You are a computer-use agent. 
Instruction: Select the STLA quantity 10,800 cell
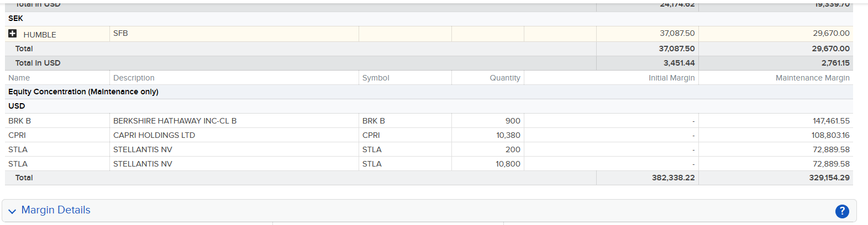point(508,164)
